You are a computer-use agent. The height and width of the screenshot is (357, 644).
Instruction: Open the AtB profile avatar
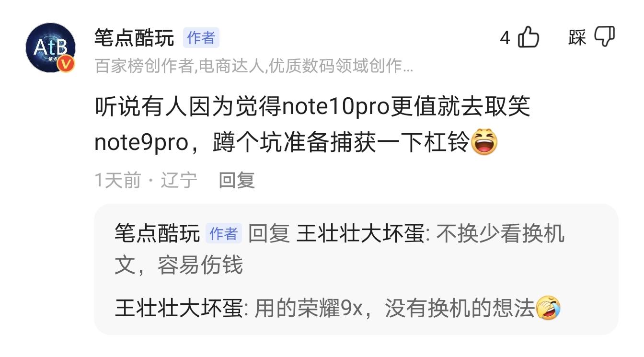point(50,47)
